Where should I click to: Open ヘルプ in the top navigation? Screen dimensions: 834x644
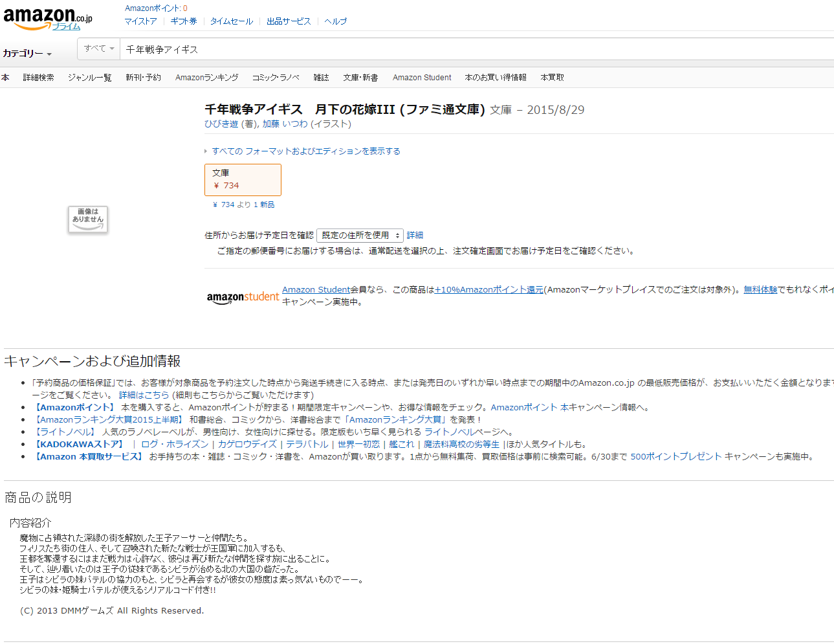[x=336, y=21]
